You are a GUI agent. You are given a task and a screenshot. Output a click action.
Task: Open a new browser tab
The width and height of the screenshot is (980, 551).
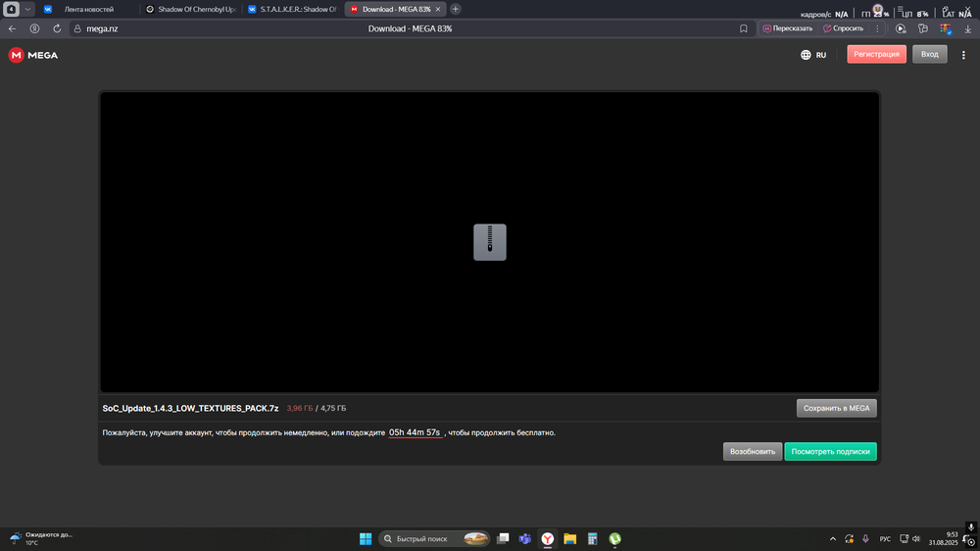[x=456, y=9]
